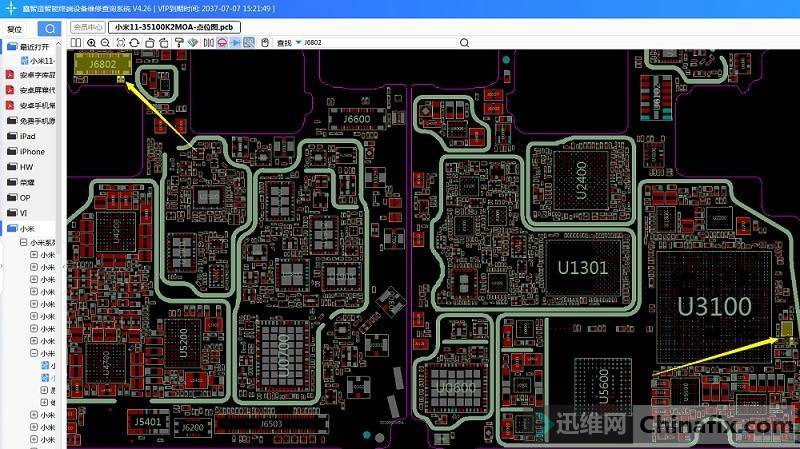Toggle the mirror/flip board icon
The image size is (800, 449).
208,43
